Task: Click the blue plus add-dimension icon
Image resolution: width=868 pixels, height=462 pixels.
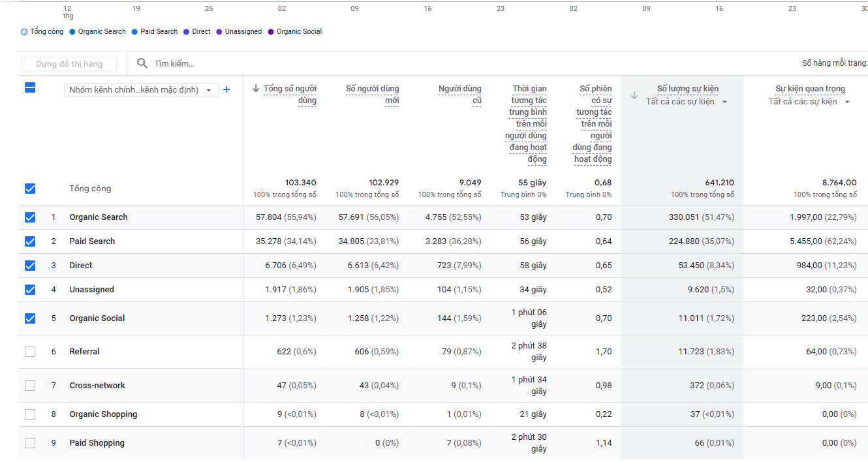Action: (x=226, y=90)
